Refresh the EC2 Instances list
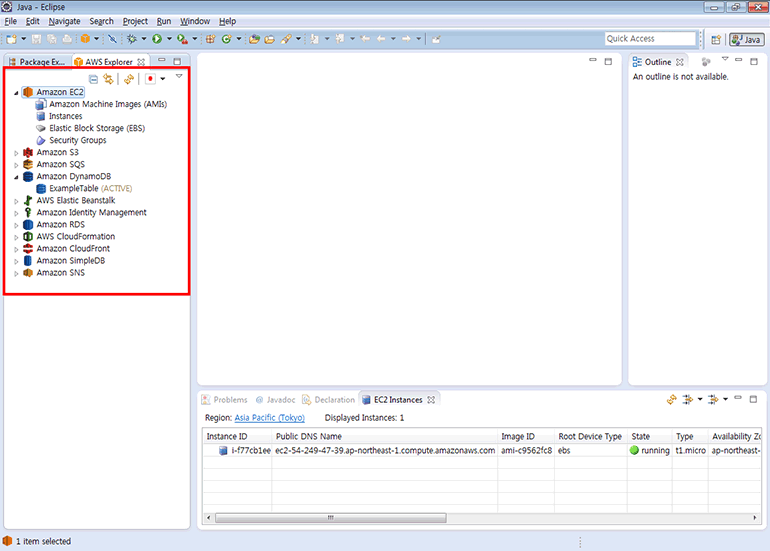770x551 pixels. click(x=672, y=400)
